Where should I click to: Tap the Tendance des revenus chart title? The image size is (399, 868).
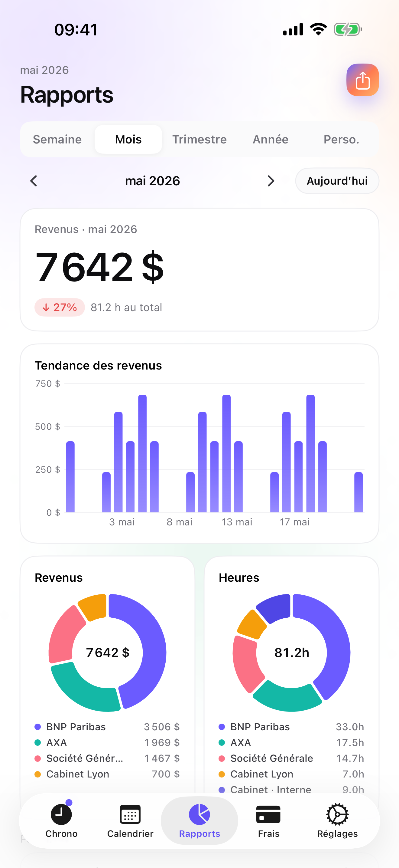(x=98, y=366)
